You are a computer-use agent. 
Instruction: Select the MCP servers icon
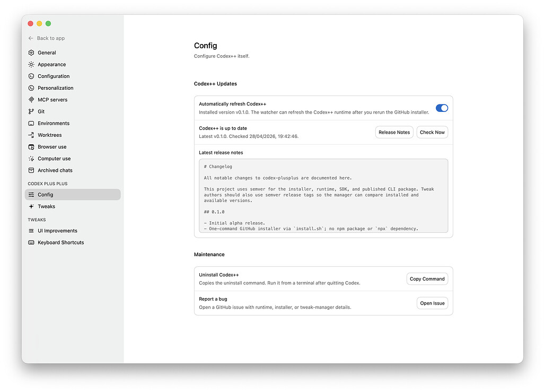coord(31,100)
